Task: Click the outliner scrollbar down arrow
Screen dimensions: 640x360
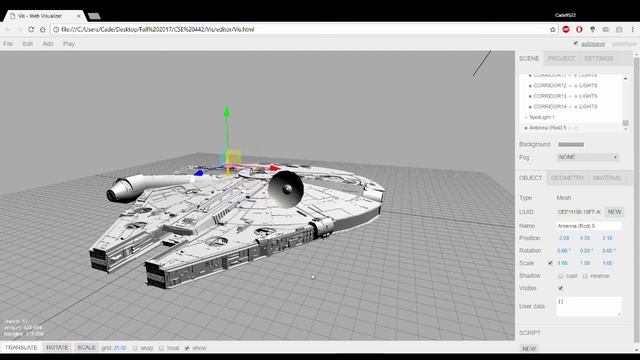Action: [x=625, y=129]
